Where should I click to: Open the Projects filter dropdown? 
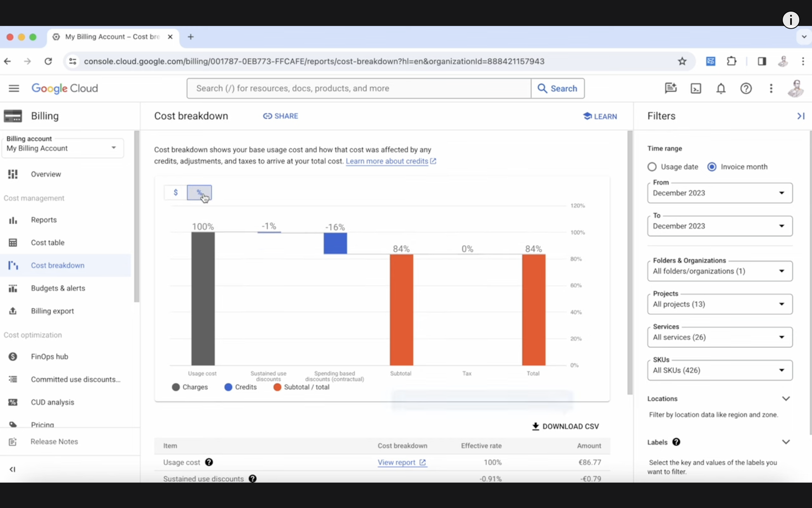pyautogui.click(x=720, y=304)
